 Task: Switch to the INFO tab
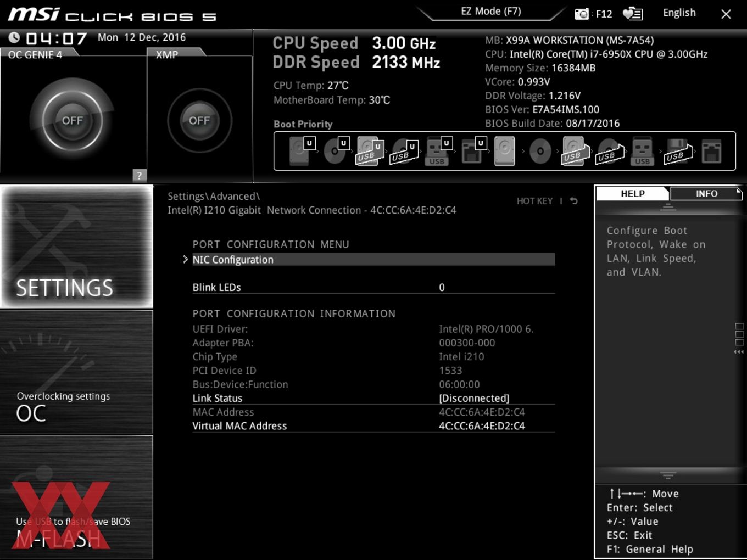click(x=706, y=194)
